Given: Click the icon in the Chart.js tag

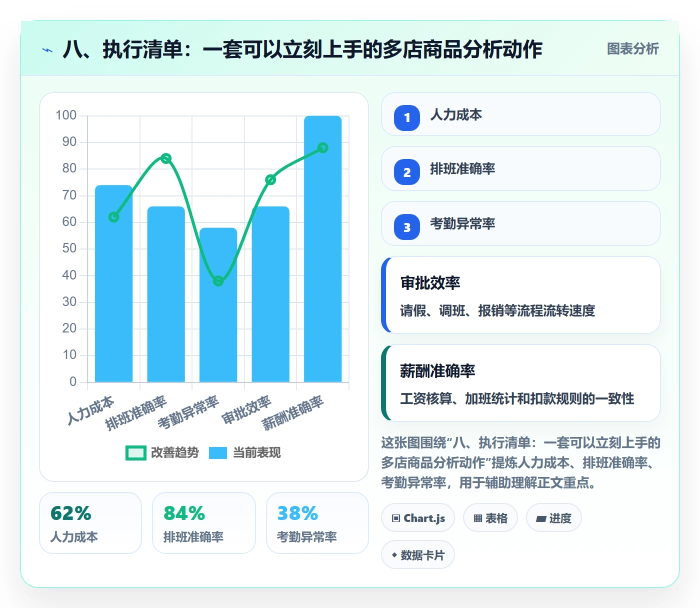Looking at the screenshot, I should [x=396, y=518].
